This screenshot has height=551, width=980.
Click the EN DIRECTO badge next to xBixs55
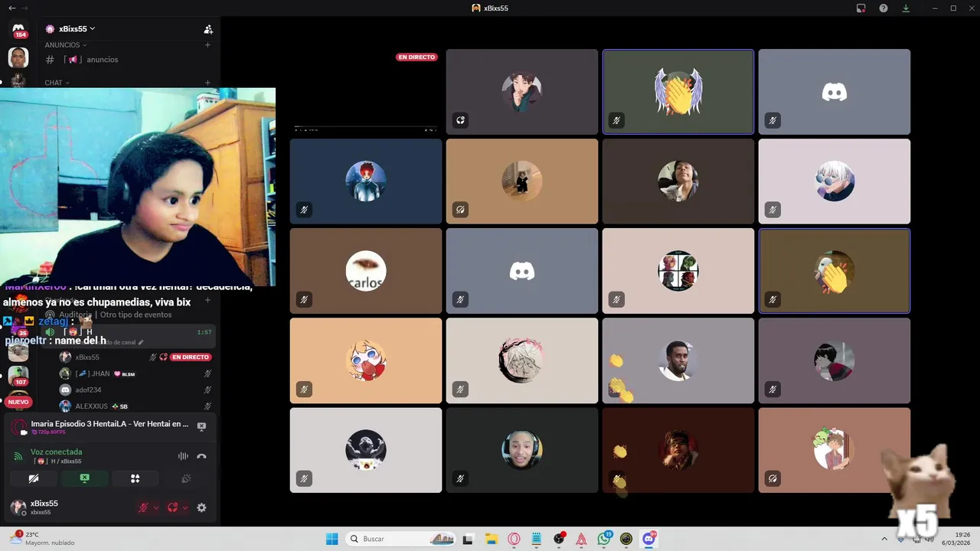[191, 357]
